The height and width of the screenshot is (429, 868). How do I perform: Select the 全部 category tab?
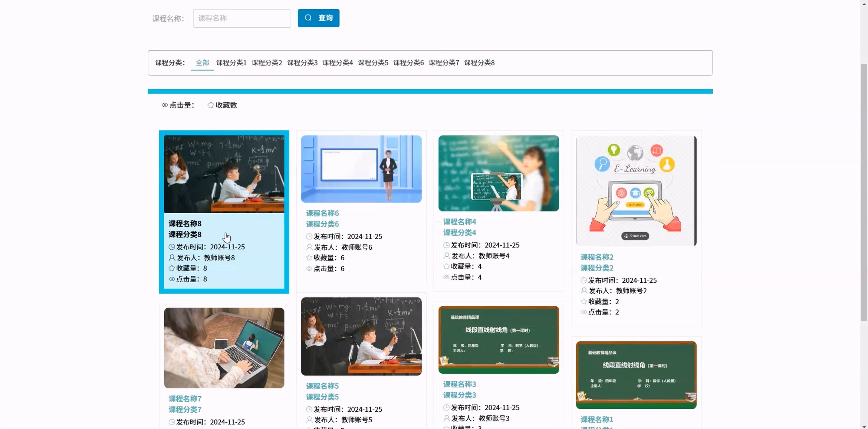pyautogui.click(x=202, y=63)
